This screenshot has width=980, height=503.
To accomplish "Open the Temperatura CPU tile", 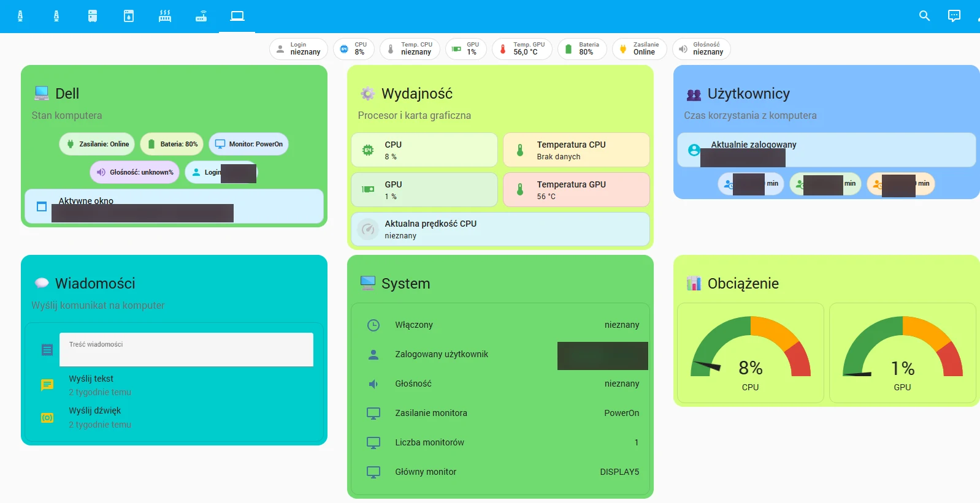I will (x=576, y=150).
